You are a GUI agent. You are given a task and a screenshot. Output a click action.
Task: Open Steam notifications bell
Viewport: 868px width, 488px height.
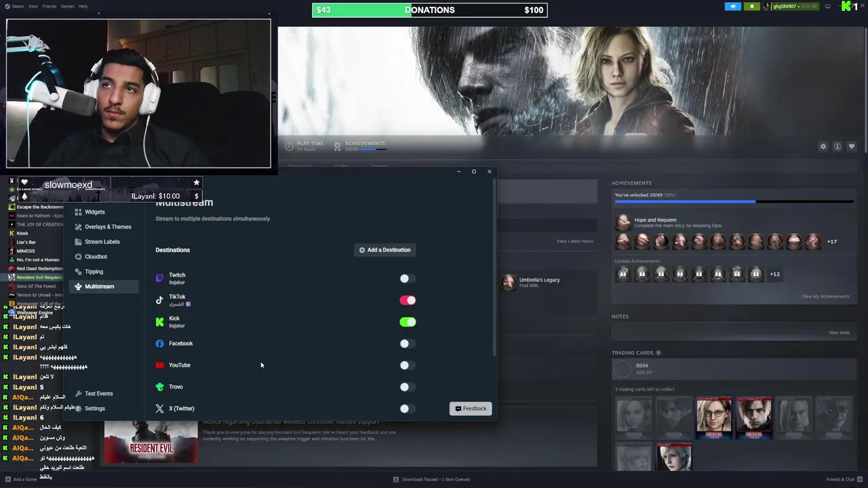click(751, 6)
